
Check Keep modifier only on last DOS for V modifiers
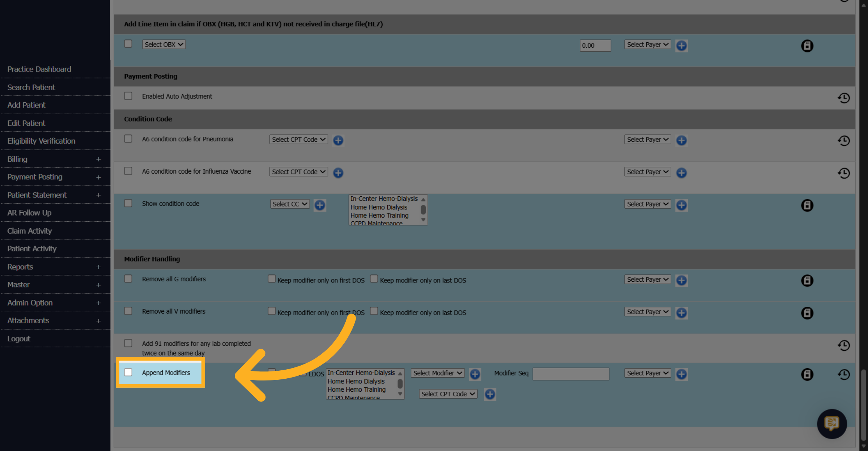374,311
